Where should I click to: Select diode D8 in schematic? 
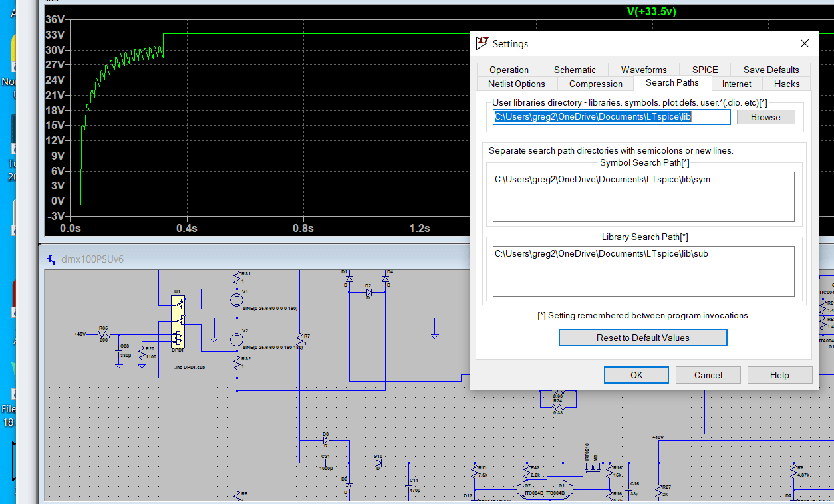(x=326, y=440)
